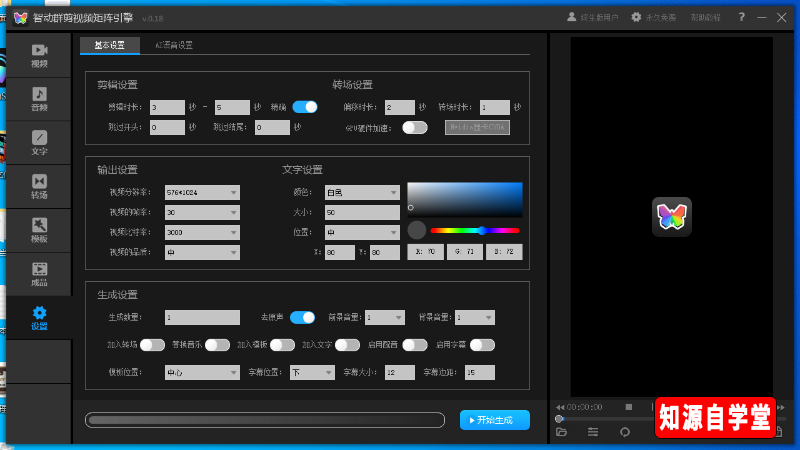Screen dimensions: 800x450
Task: Enable the 加入转场 (add transition) toggle
Action: point(152,345)
